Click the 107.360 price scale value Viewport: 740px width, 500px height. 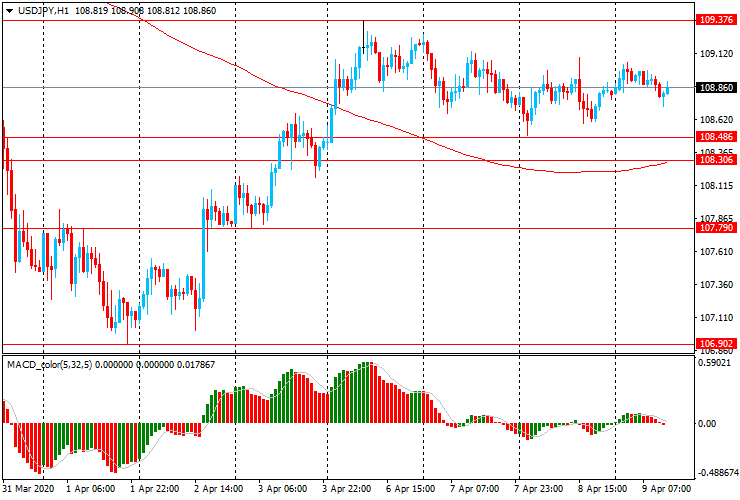click(716, 285)
